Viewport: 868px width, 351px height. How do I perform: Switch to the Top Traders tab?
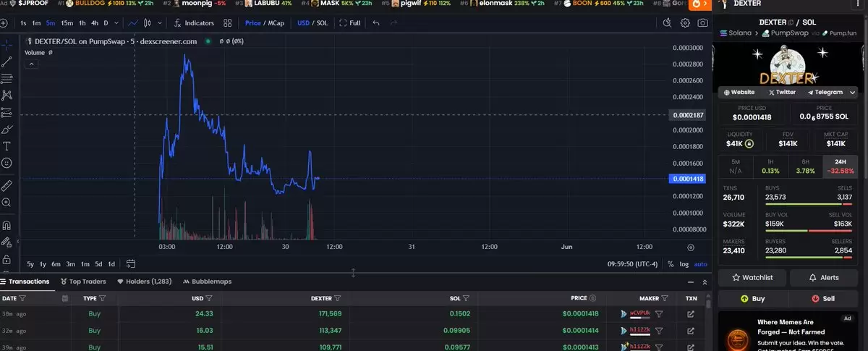[84, 282]
